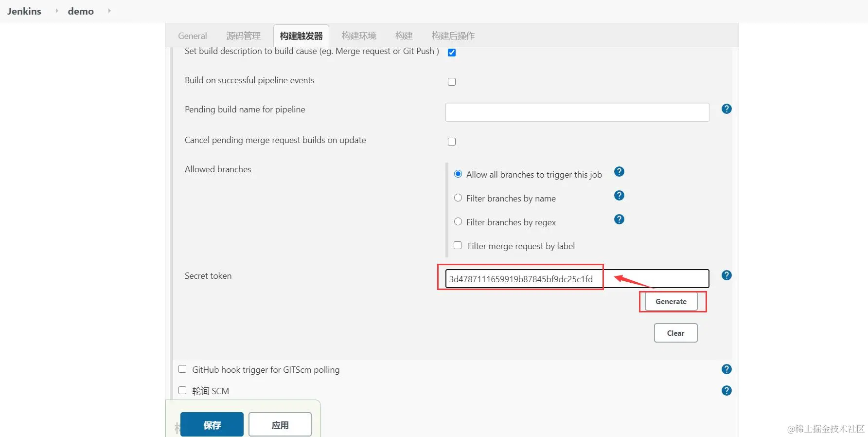This screenshot has height=437, width=868.
Task: Open help for Filter branches by regex
Action: (x=619, y=219)
